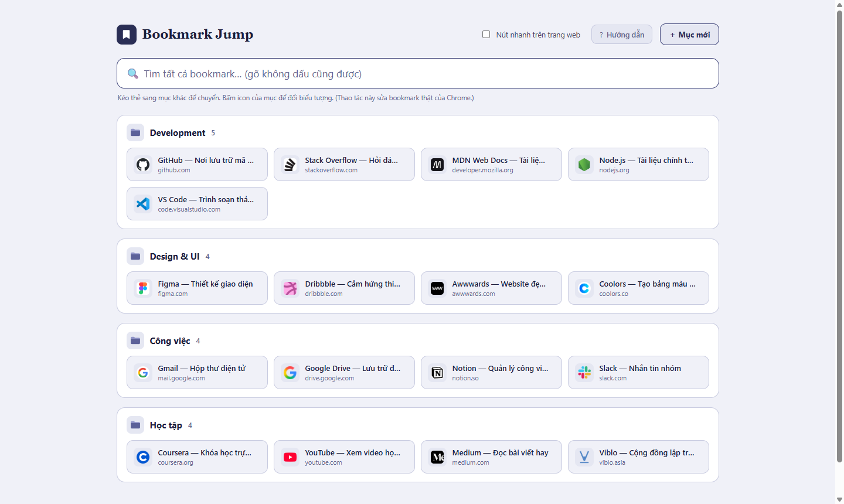Viewport: 844px width, 504px height.
Task: Click the developer.mozilla.org URL text
Action: click(x=482, y=170)
